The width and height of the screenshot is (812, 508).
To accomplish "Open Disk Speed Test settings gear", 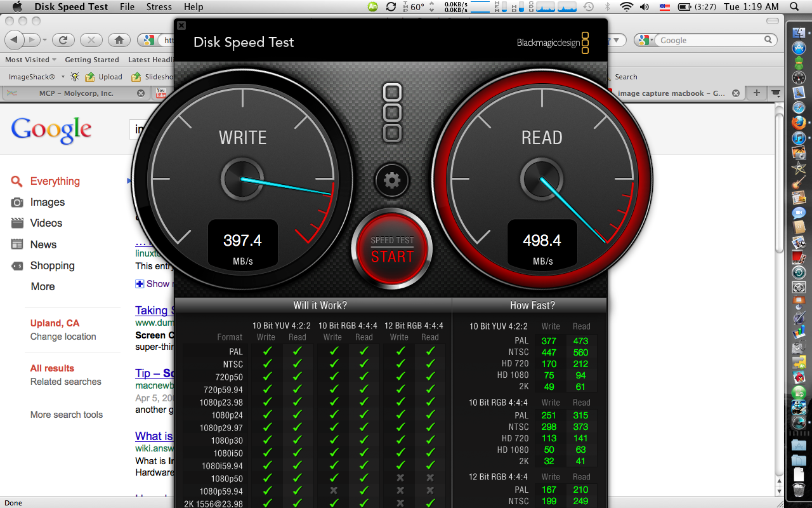I will (x=392, y=180).
